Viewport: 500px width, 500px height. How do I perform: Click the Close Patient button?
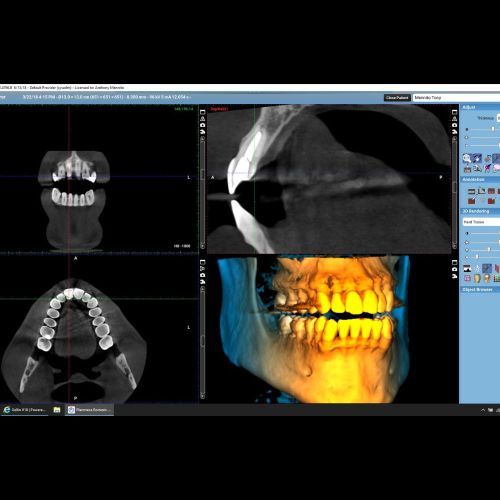pos(397,98)
